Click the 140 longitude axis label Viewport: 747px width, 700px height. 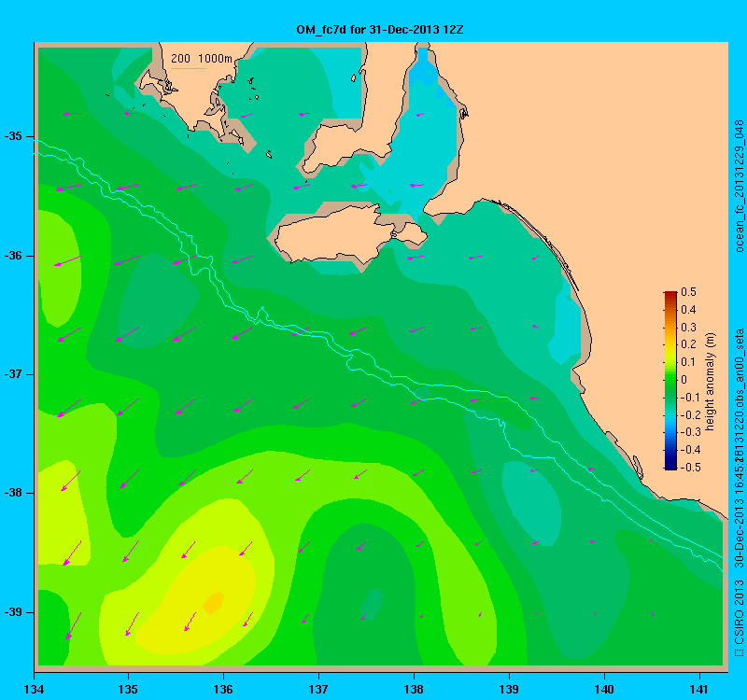click(x=604, y=690)
